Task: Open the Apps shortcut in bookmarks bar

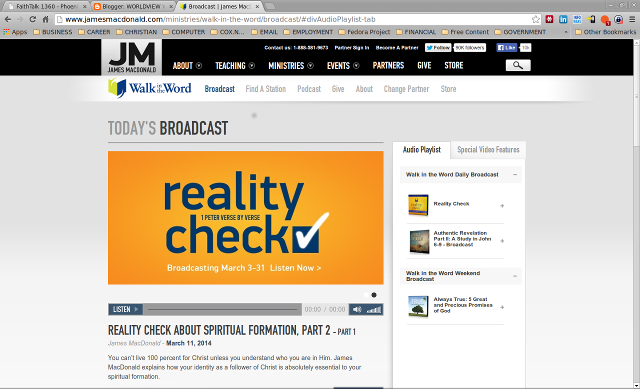Action: pyautogui.click(x=15, y=32)
